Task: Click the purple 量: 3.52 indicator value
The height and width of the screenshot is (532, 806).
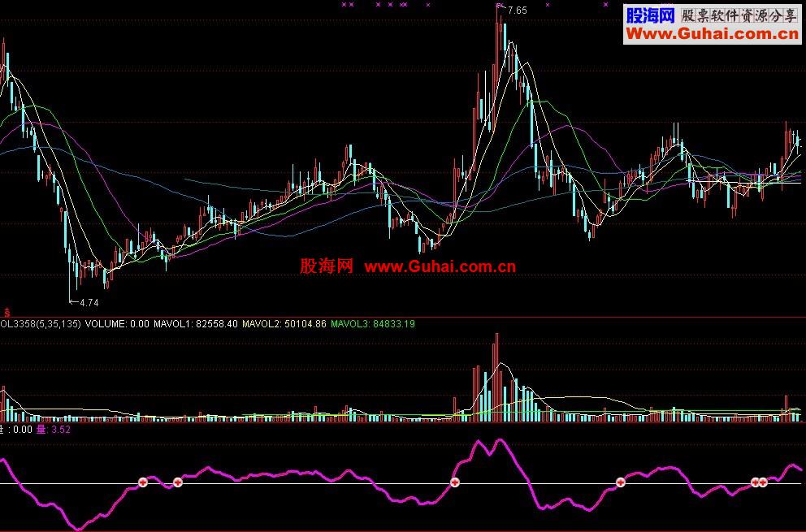Action: click(54, 429)
